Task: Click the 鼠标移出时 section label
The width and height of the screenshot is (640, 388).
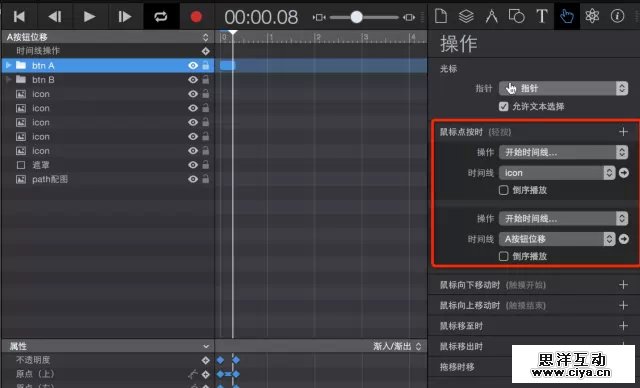Action: coord(461,346)
